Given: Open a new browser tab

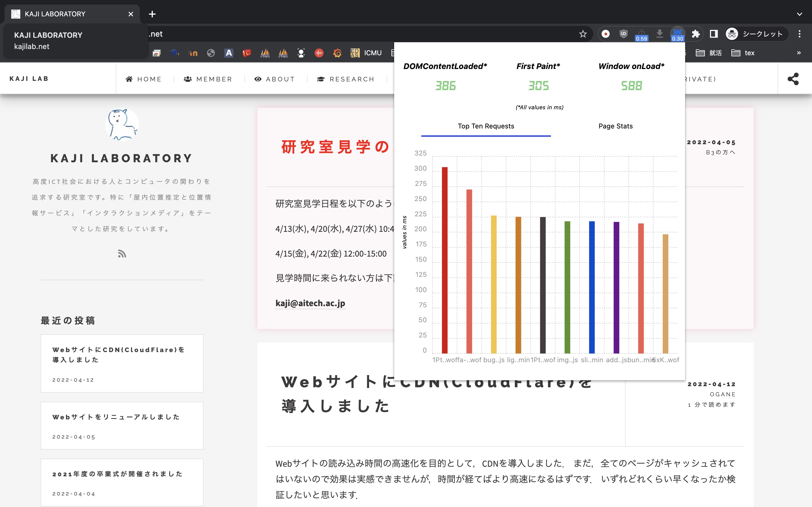Looking at the screenshot, I should [152, 14].
